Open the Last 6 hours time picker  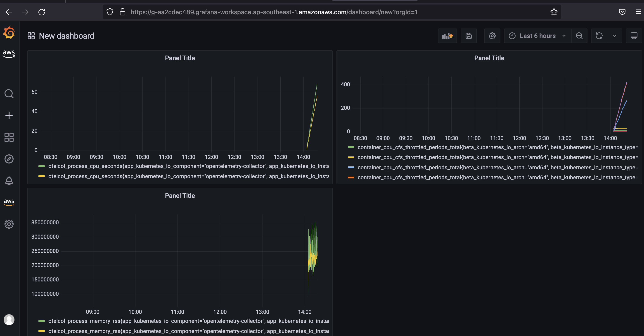click(537, 36)
